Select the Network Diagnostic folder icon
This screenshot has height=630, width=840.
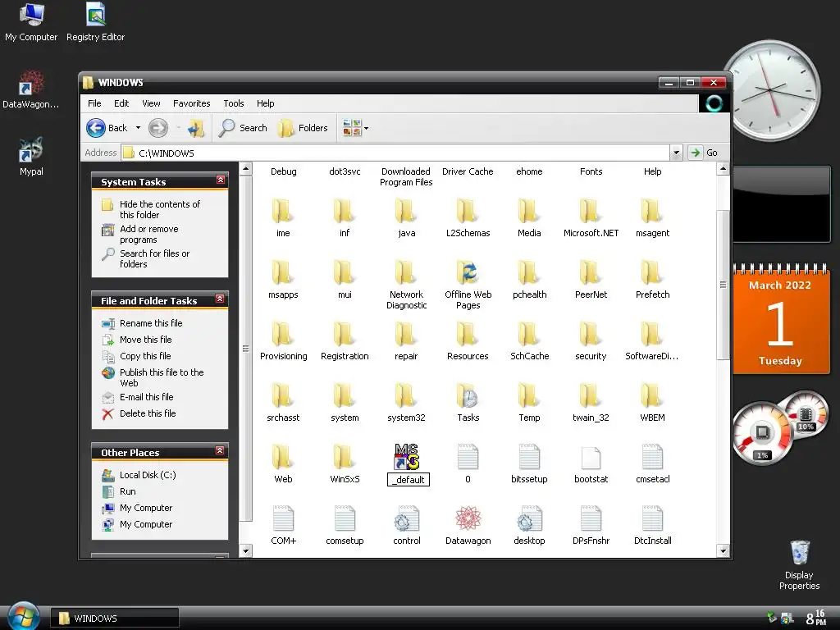[405, 273]
